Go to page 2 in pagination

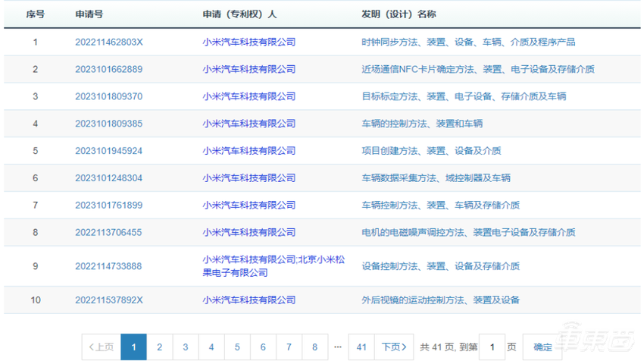click(x=159, y=347)
